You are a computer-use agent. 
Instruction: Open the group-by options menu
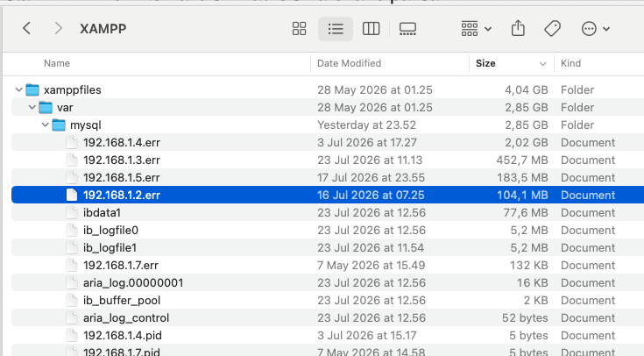(x=476, y=29)
